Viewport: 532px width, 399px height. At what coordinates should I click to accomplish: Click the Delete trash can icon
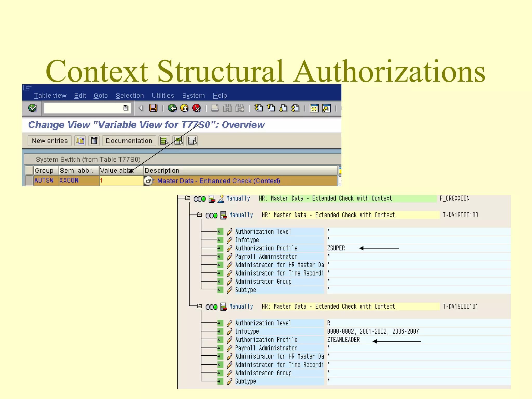click(94, 141)
